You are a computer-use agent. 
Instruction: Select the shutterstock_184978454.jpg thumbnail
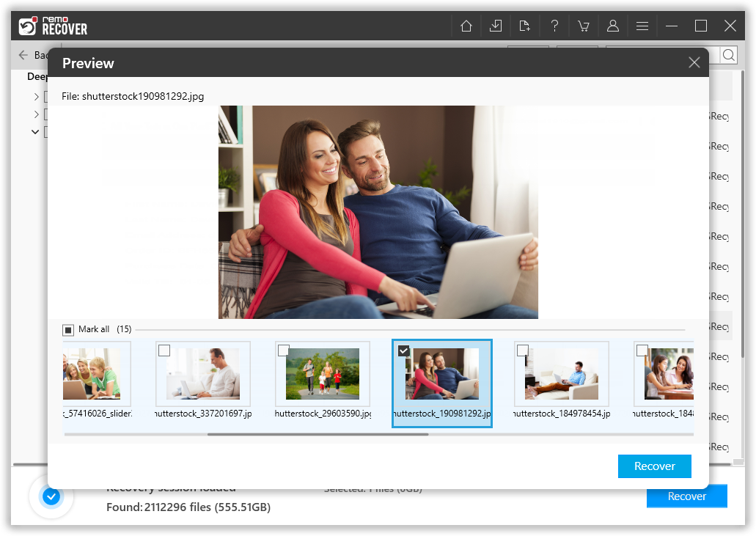(561, 372)
